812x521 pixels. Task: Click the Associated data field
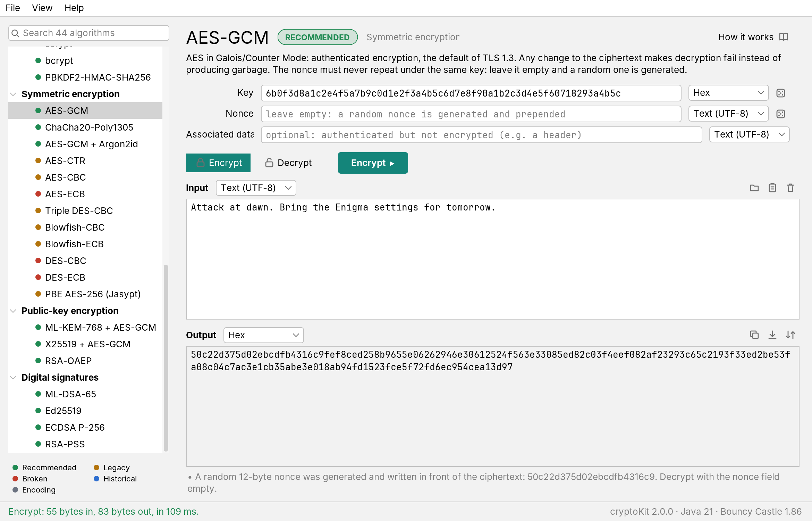click(482, 135)
